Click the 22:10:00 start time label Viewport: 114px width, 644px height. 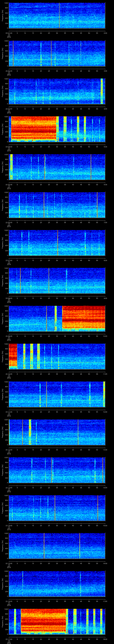coord(9,374)
